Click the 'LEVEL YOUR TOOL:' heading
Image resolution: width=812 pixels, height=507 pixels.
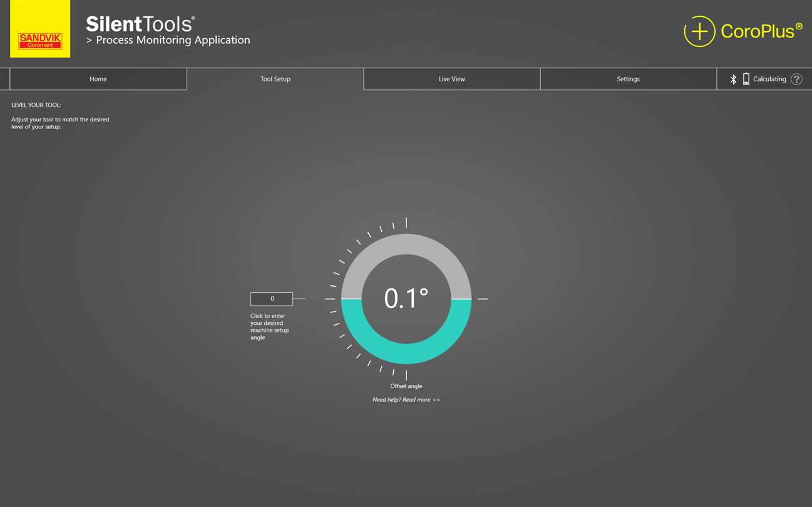[x=36, y=105]
